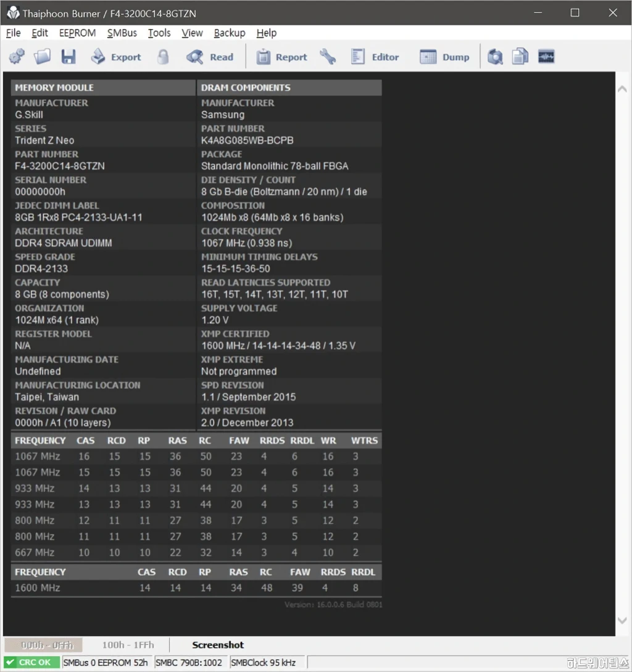Open the Edit menu
632x672 pixels.
coord(39,33)
